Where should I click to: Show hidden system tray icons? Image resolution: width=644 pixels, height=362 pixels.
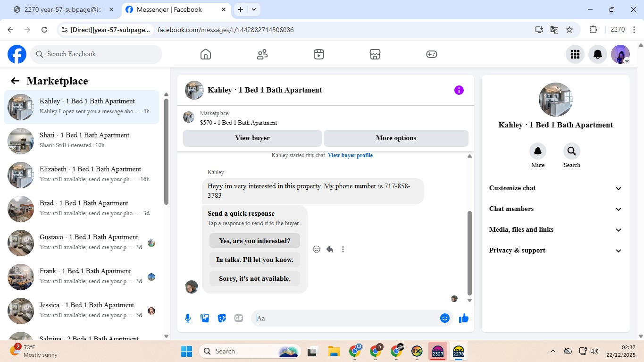[552, 351]
